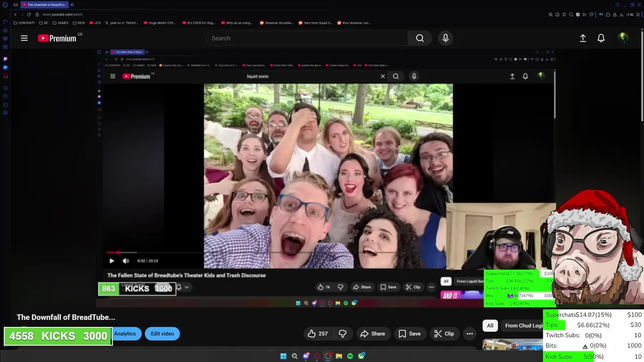The height and width of the screenshot is (362, 644).
Task: Open the KICK bookmarks folder
Action: [79, 23]
